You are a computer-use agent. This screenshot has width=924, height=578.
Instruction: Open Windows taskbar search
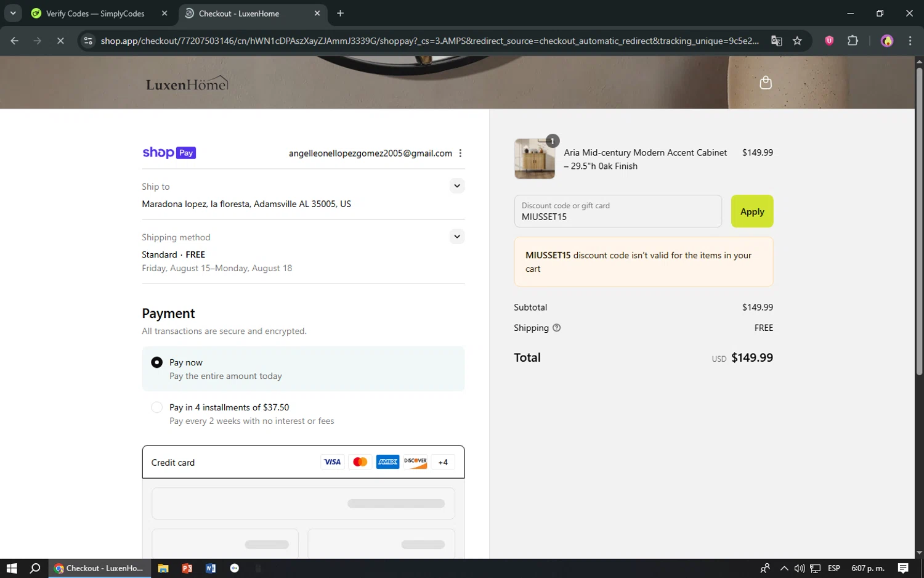click(35, 568)
